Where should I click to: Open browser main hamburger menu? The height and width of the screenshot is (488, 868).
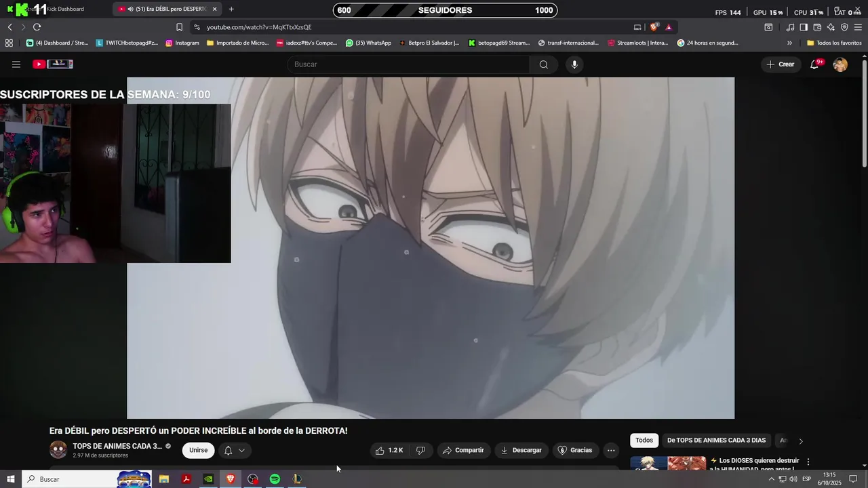tap(858, 27)
